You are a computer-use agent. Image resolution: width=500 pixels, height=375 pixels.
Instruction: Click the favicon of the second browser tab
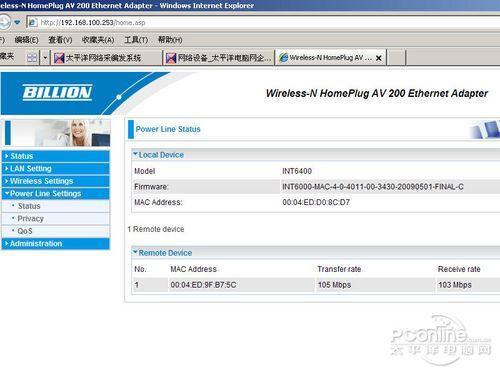[171, 58]
